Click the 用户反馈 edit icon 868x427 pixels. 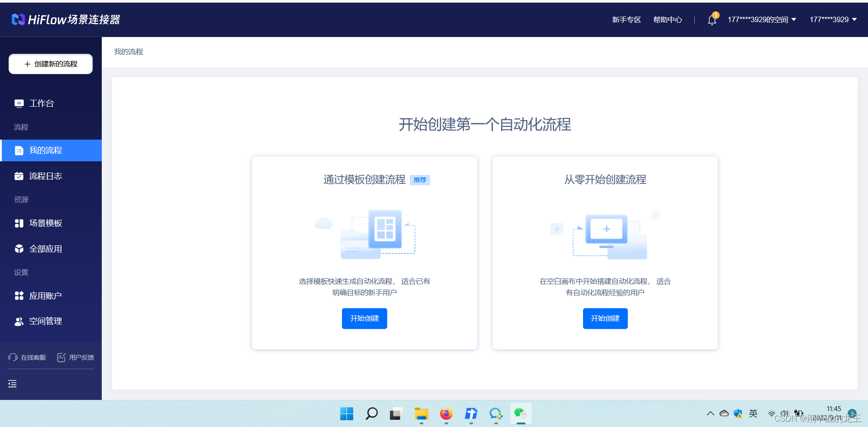62,357
